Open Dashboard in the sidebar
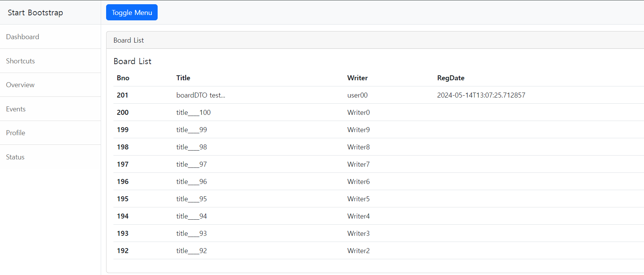The height and width of the screenshot is (275, 644). pyautogui.click(x=50, y=37)
